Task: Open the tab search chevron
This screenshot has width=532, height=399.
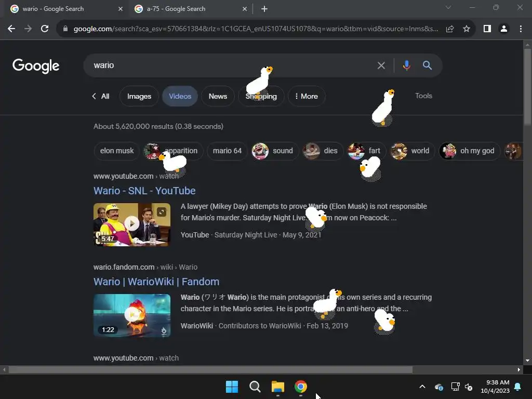Action: coord(448,7)
